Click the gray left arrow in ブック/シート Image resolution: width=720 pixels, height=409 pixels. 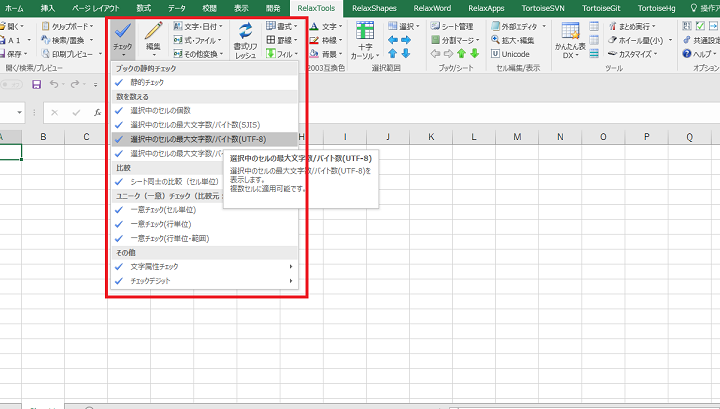(435, 54)
